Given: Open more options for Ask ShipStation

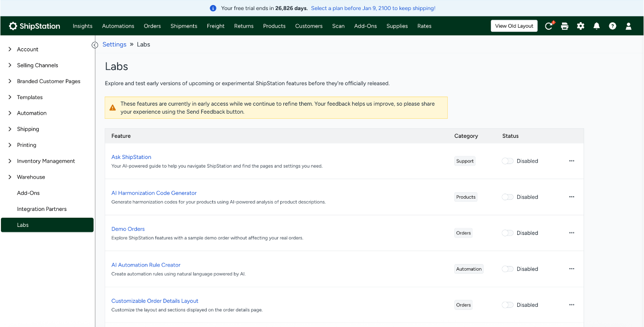Looking at the screenshot, I should coord(572,161).
